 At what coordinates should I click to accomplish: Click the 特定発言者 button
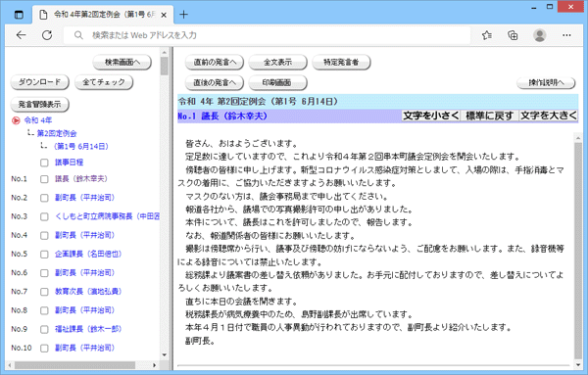click(341, 63)
